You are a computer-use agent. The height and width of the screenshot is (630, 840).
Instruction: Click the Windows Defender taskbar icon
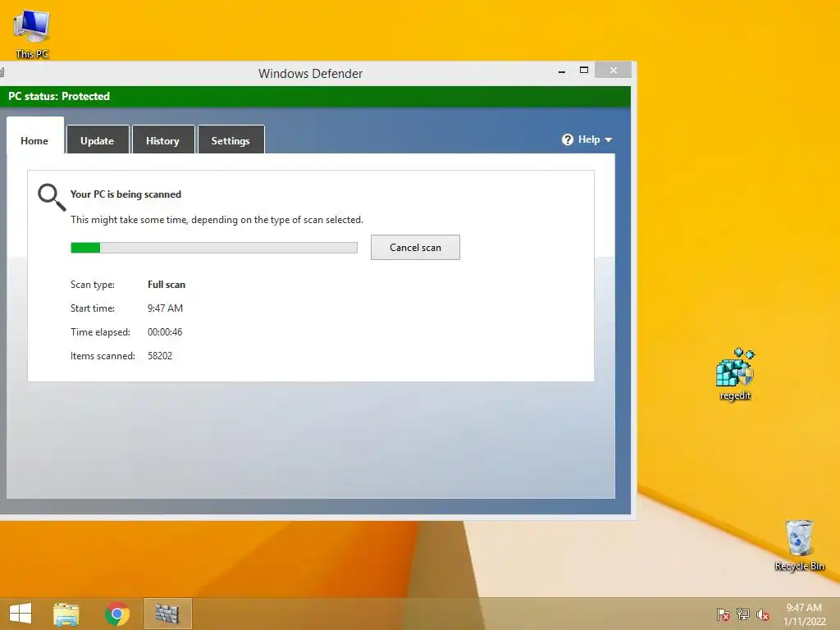click(167, 614)
